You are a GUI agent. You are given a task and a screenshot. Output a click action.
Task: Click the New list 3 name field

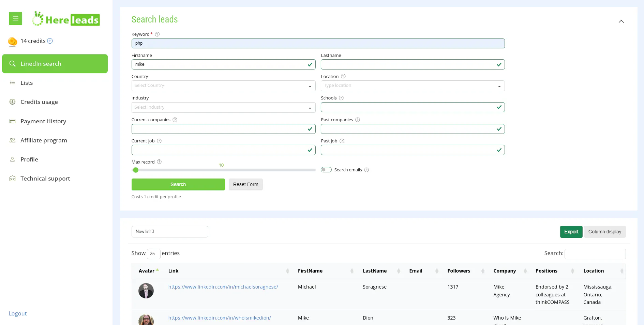[x=170, y=232]
